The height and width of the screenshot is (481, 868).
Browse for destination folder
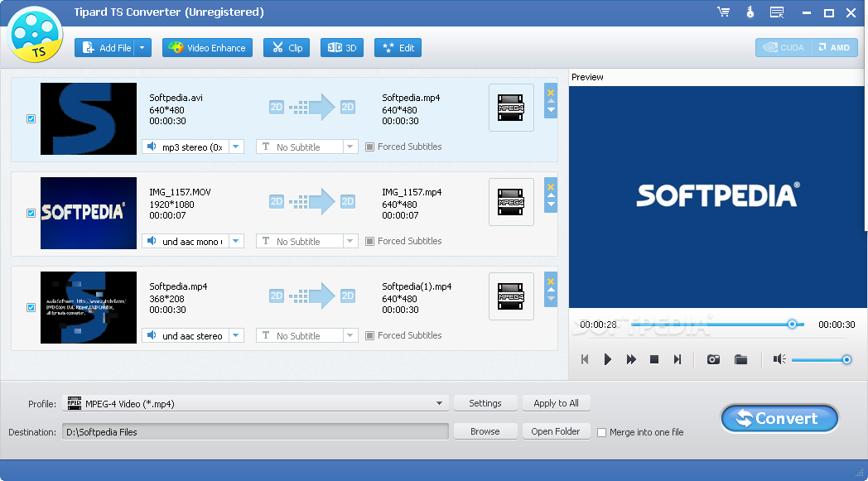(x=485, y=431)
